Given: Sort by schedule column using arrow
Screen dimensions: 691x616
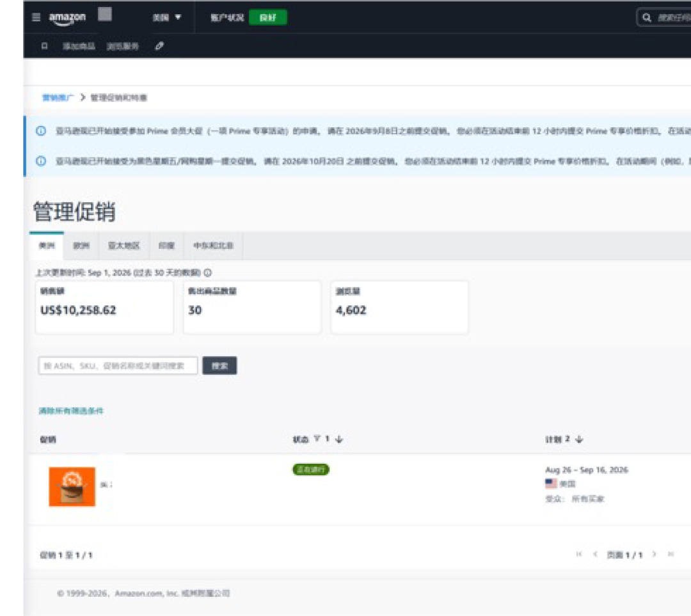Looking at the screenshot, I should [579, 439].
